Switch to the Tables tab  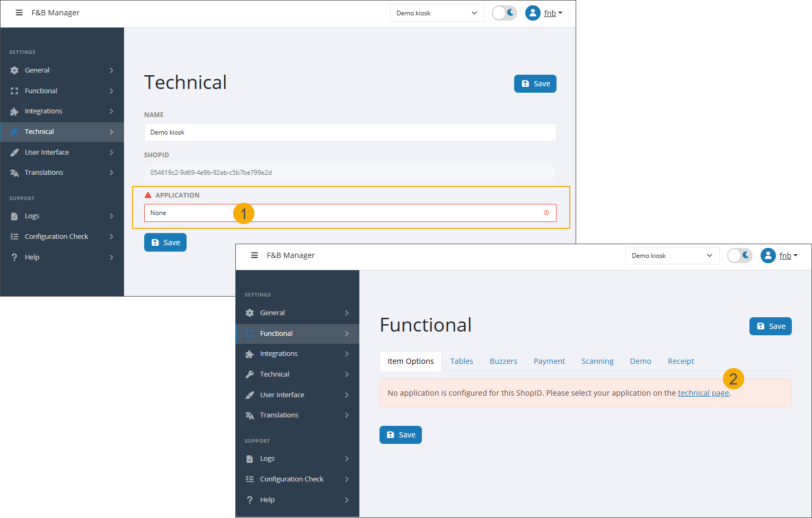coord(461,361)
